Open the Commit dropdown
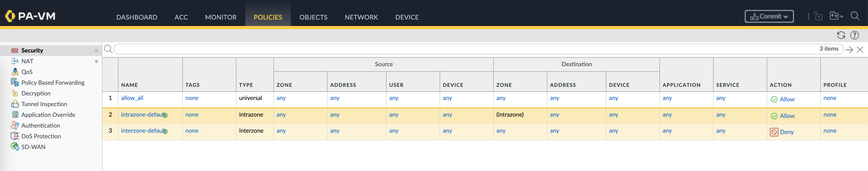Image resolution: width=868 pixels, height=171 pixels. click(x=769, y=17)
